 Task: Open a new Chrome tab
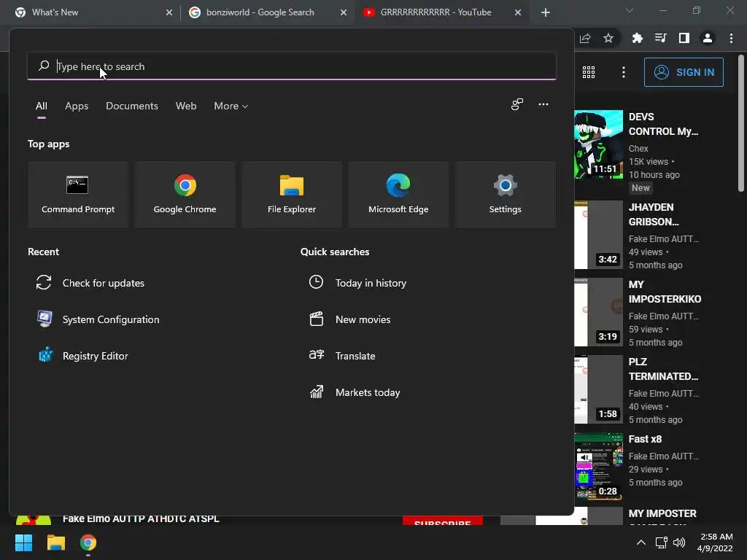coord(546,13)
